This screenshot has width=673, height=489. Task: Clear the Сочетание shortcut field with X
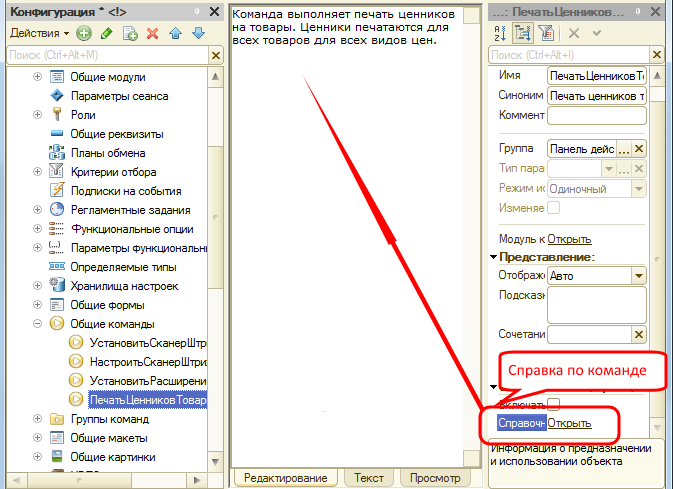point(639,334)
